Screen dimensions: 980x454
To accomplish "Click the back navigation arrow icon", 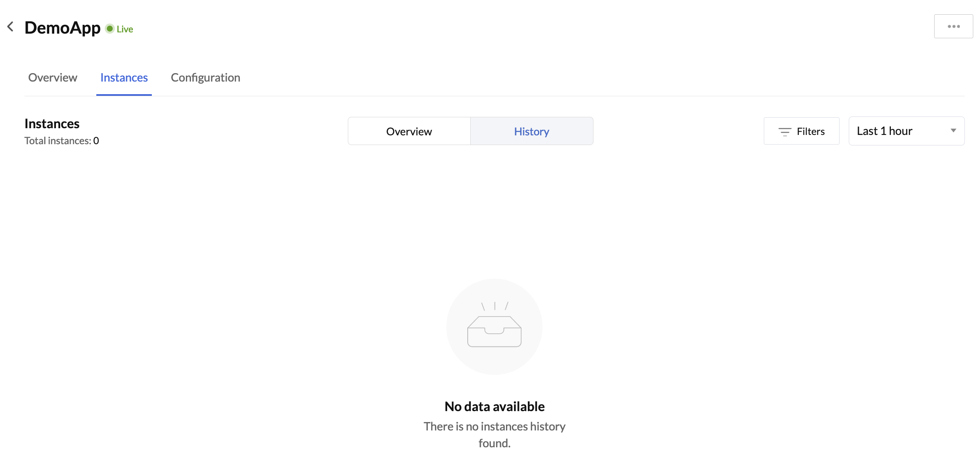I will tap(10, 26).
